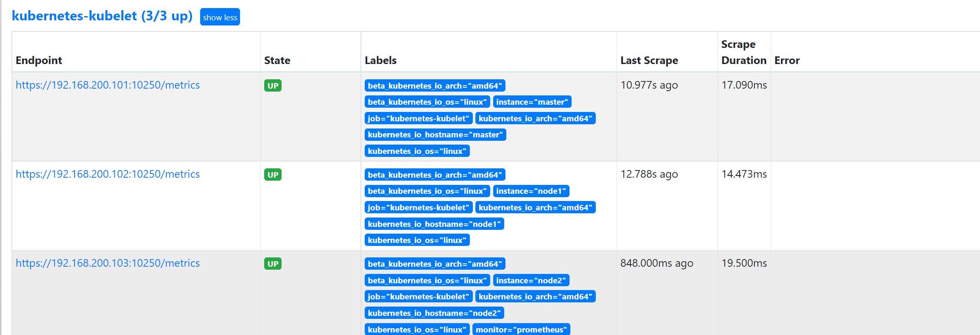The width and height of the screenshot is (980, 335).
Task: Open the 192.168.200.101:10250 metrics endpoint link
Action: coord(108,85)
